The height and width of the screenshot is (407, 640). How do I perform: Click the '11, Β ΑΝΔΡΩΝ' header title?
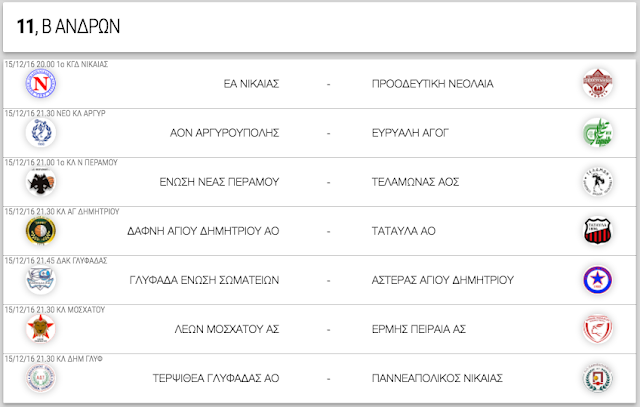point(68,27)
